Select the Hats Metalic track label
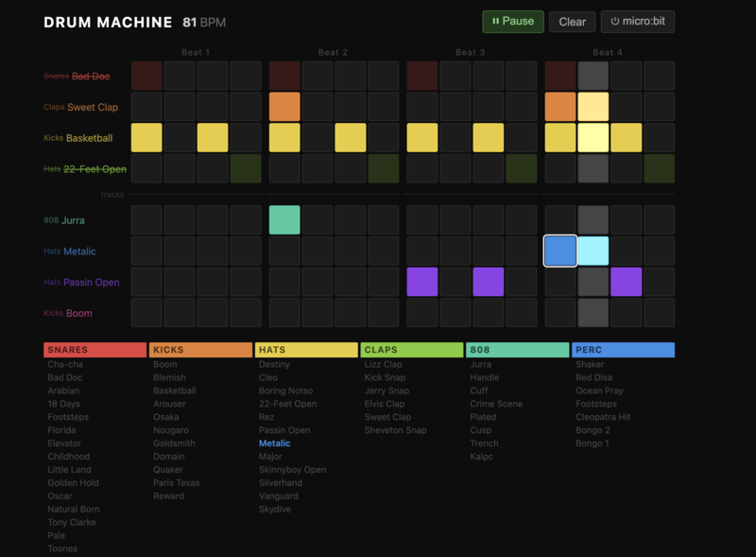Screen dimensions: 756x557 pos(70,252)
